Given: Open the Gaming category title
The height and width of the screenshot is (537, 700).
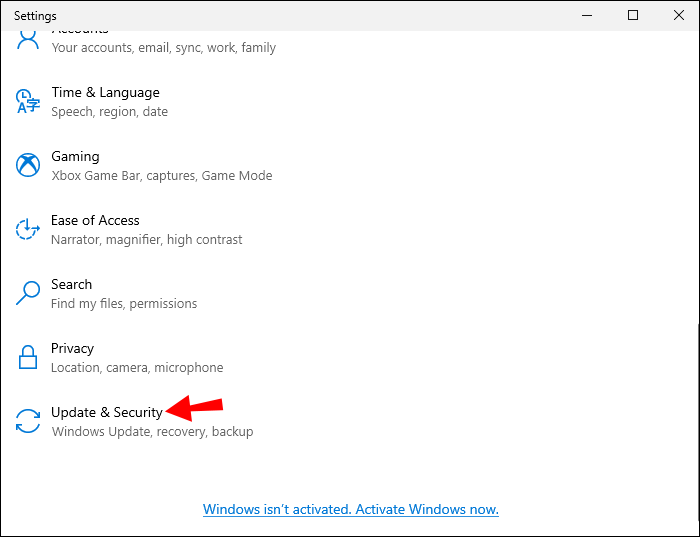Looking at the screenshot, I should (75, 157).
